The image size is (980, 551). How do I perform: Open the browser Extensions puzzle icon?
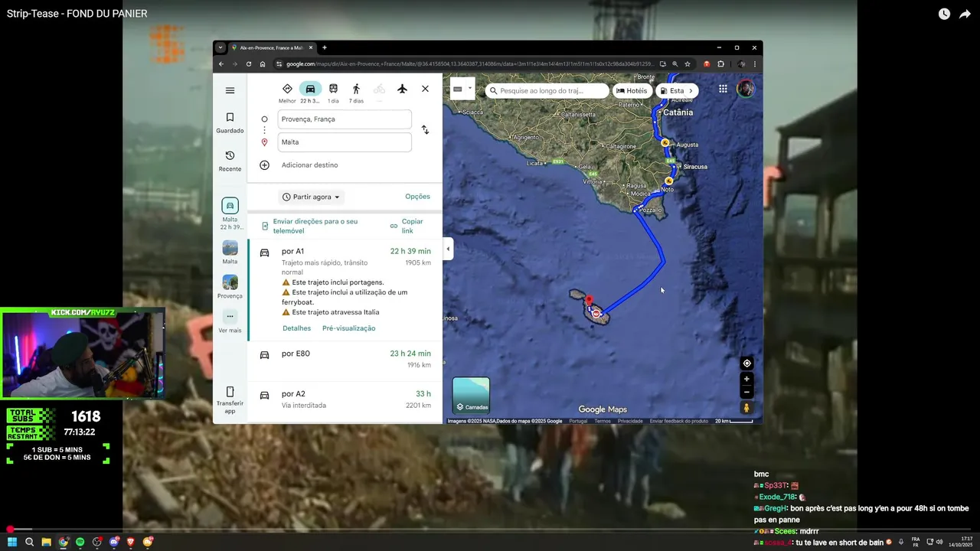720,64
